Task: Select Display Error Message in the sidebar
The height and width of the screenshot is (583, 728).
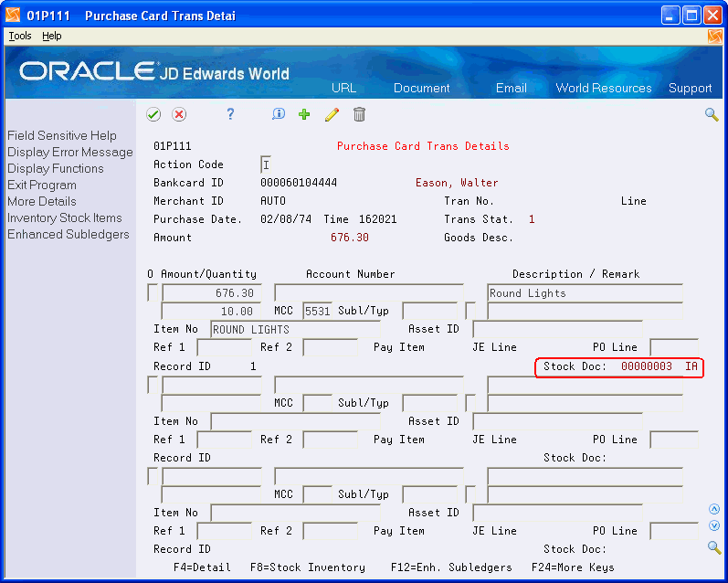Action: (x=70, y=153)
